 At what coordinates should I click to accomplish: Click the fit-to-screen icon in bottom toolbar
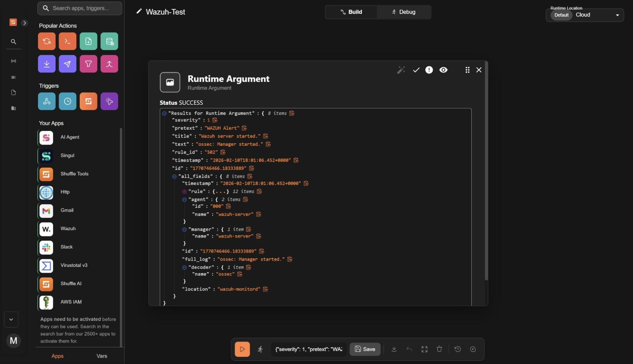[x=424, y=349]
